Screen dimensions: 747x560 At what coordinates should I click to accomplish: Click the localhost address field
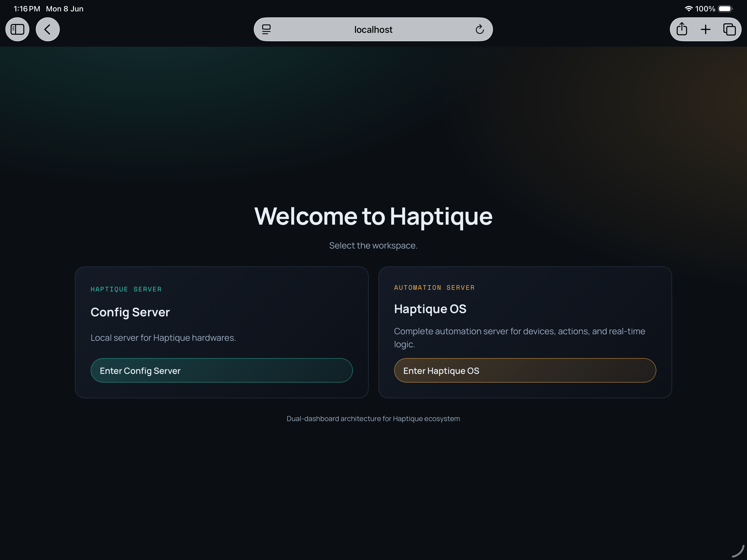click(373, 29)
